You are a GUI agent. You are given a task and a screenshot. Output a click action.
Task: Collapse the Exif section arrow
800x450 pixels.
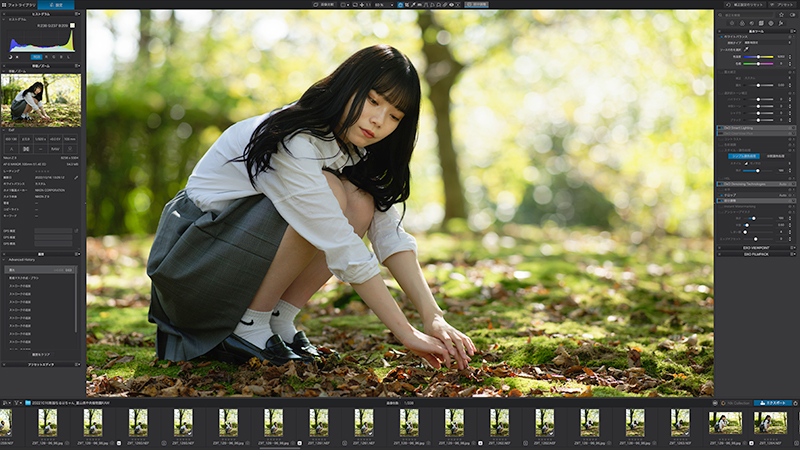pos(4,130)
